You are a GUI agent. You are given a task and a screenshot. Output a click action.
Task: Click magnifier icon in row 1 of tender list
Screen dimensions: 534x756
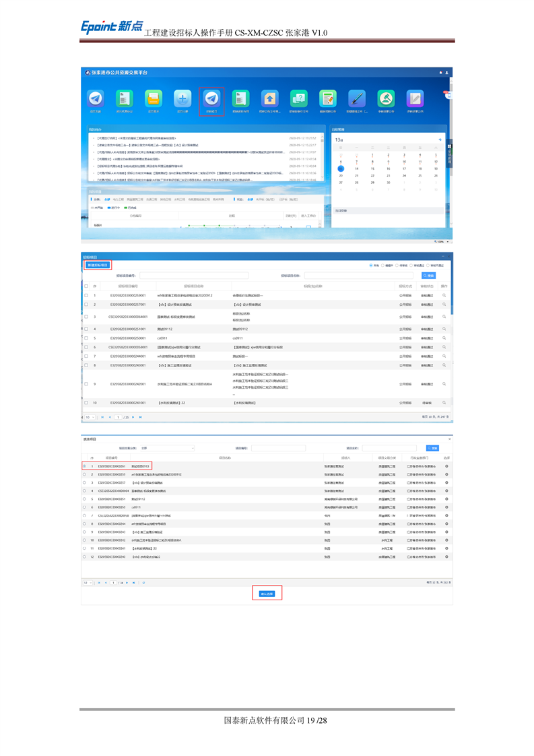(x=444, y=295)
